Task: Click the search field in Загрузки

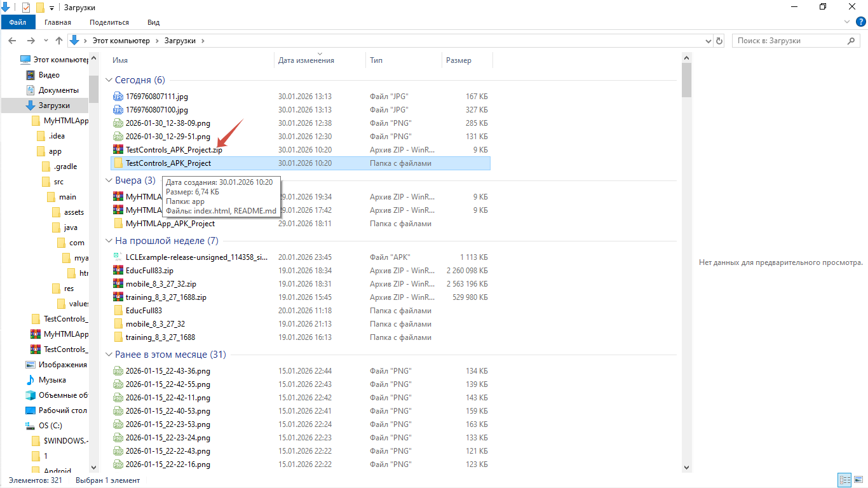Action: tap(788, 41)
